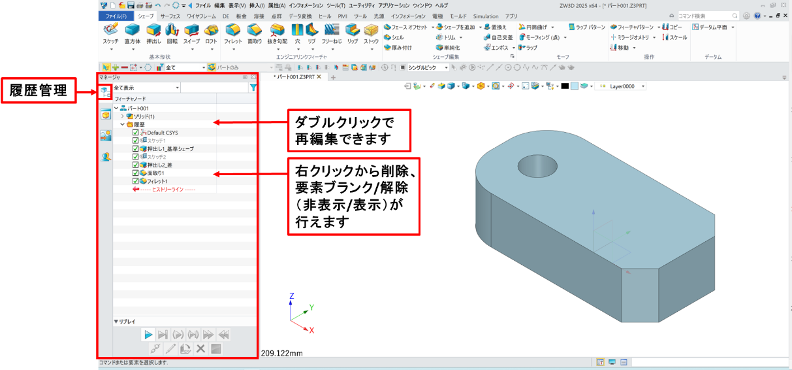Step replay to next feature
This screenshot has width=792, height=370.
coord(163,334)
